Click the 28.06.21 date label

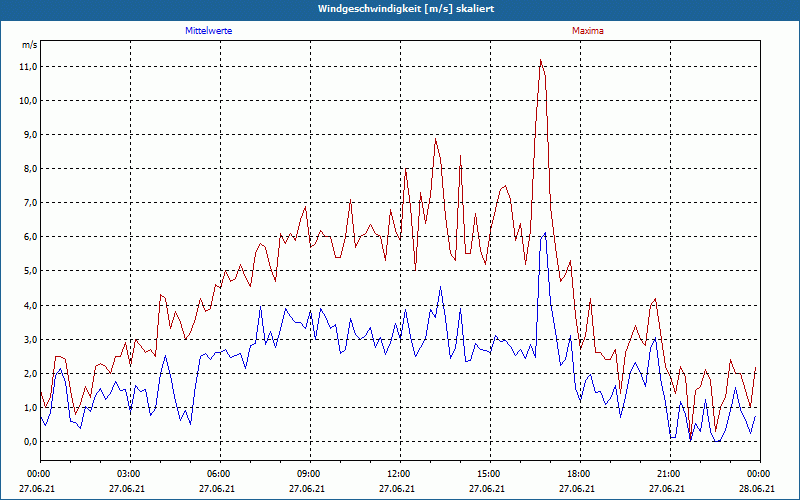(757, 489)
